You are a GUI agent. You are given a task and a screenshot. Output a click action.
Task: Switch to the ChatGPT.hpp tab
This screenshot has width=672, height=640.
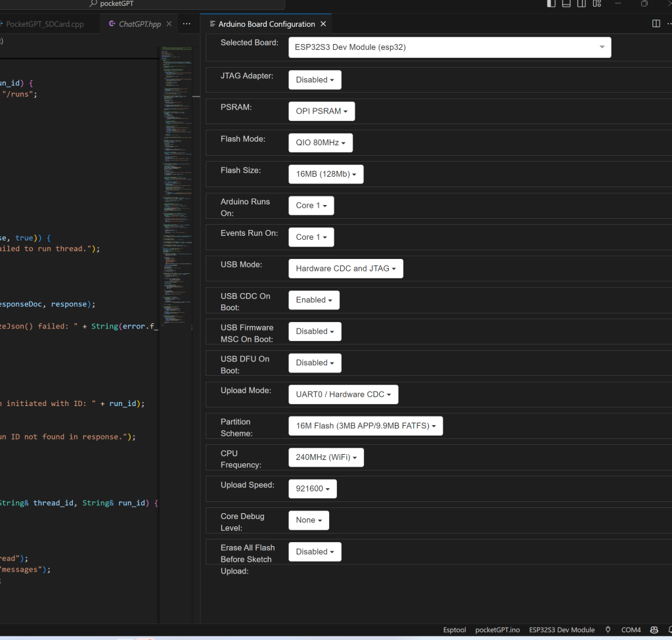139,24
